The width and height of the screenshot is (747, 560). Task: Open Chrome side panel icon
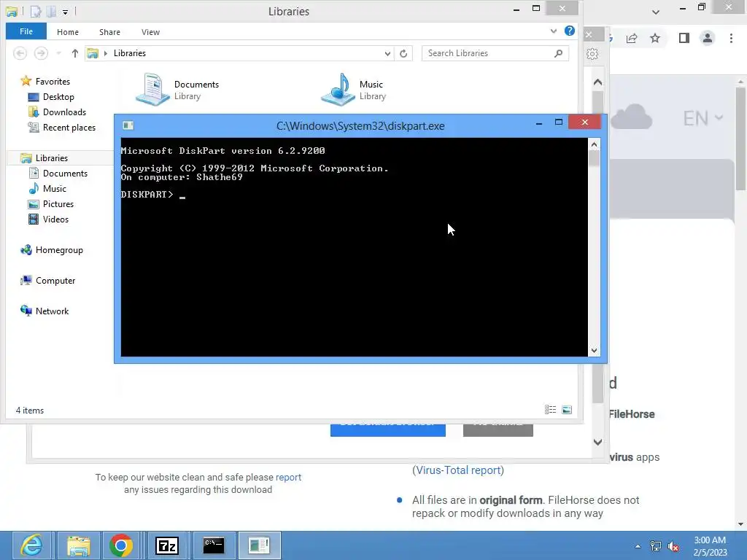[x=684, y=38]
